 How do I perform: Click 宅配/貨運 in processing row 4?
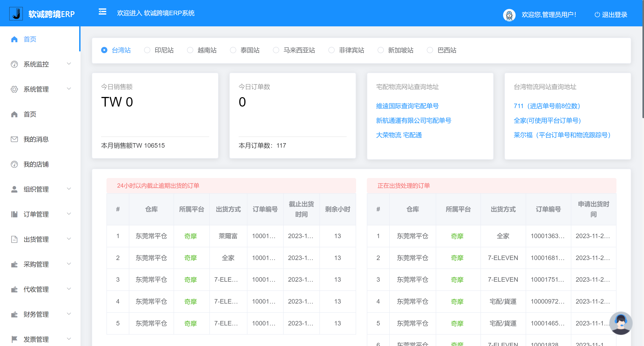[503, 301]
